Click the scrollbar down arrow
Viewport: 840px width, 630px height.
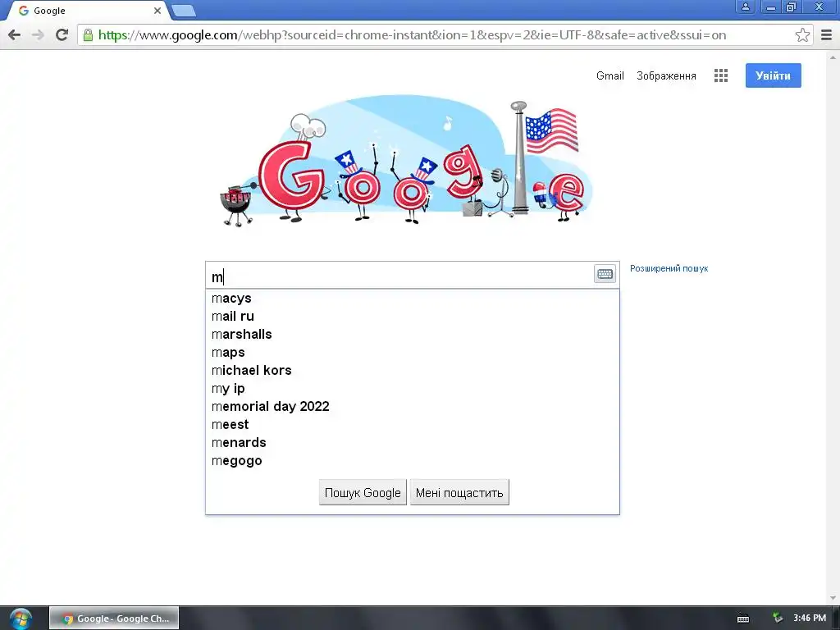pos(833,598)
